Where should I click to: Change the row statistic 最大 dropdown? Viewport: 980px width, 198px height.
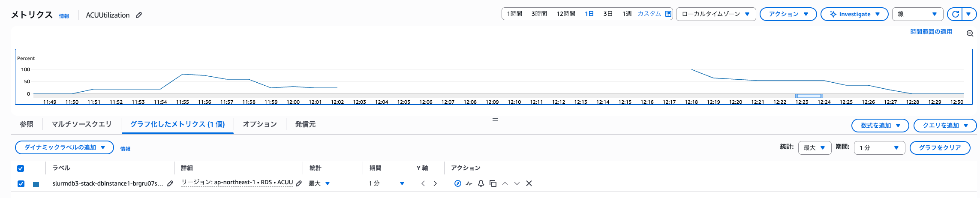coord(319,183)
